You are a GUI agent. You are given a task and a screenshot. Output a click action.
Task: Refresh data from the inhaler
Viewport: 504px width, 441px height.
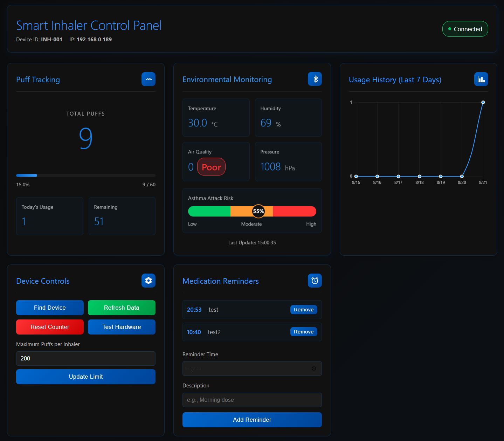(122, 308)
